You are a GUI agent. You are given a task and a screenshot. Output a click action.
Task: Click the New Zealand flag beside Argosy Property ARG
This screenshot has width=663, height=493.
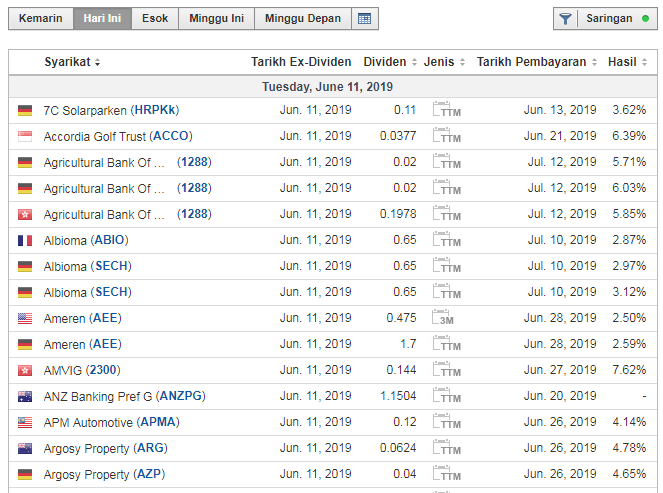25,449
